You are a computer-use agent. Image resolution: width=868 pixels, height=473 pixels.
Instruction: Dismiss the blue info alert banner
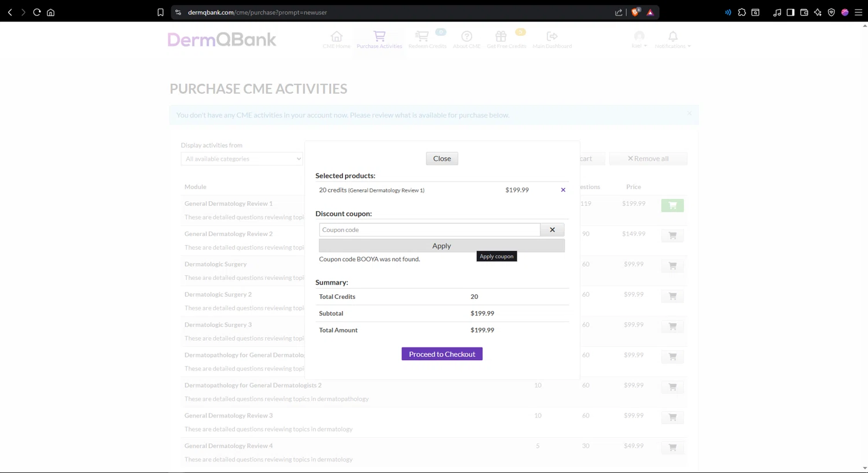(689, 113)
